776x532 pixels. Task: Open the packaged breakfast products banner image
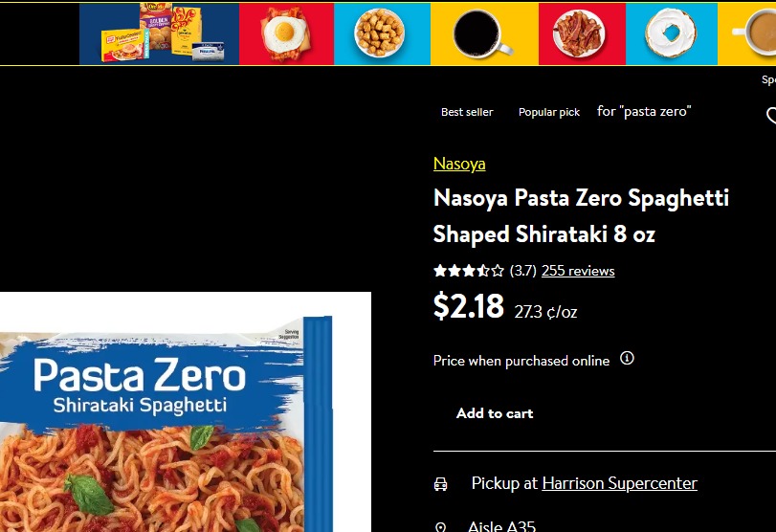[x=159, y=33]
